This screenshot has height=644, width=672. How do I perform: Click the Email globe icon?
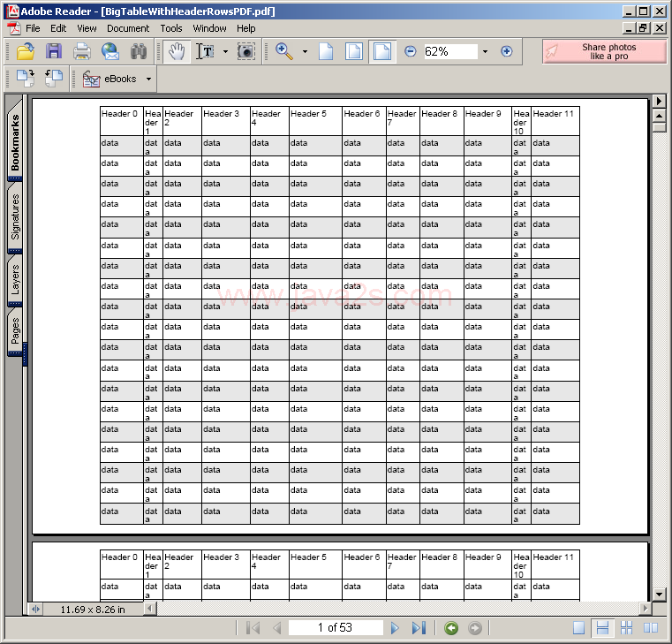tap(110, 51)
